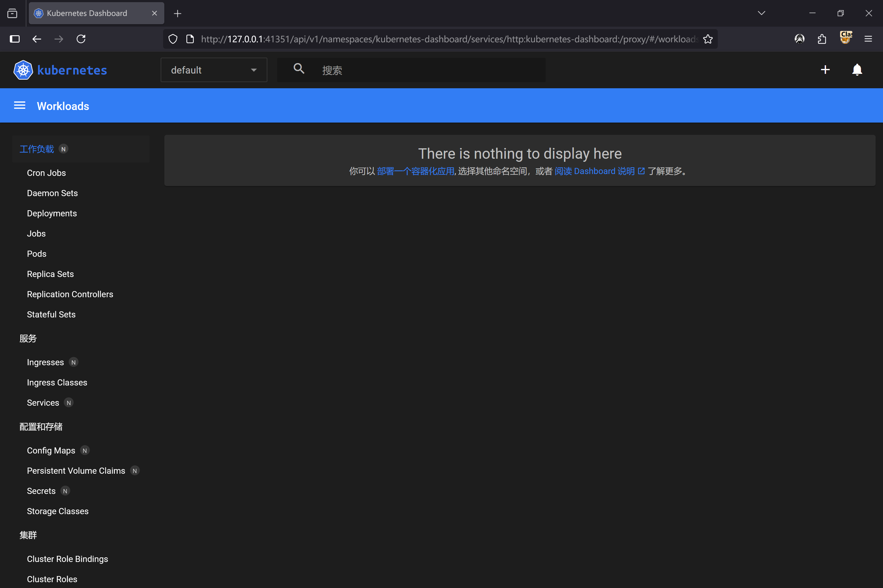Open Secrets in sidebar
Image resolution: width=883 pixels, height=588 pixels.
click(x=41, y=491)
